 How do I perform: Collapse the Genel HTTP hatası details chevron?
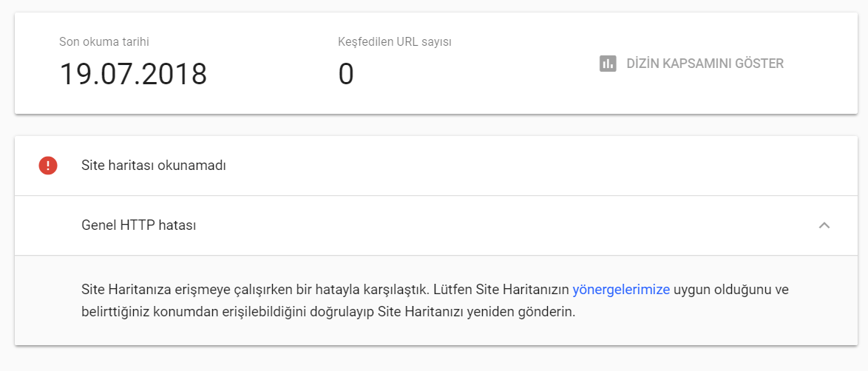[824, 225]
